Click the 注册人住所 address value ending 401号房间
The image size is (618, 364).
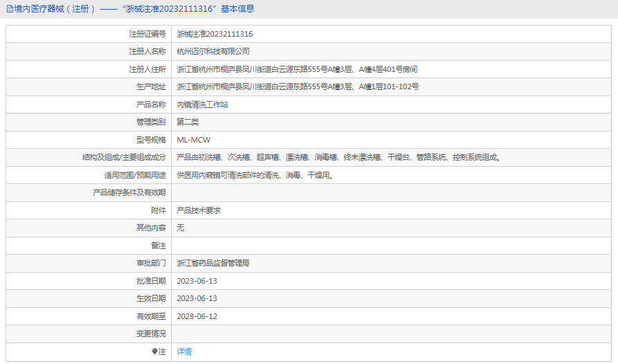click(297, 69)
